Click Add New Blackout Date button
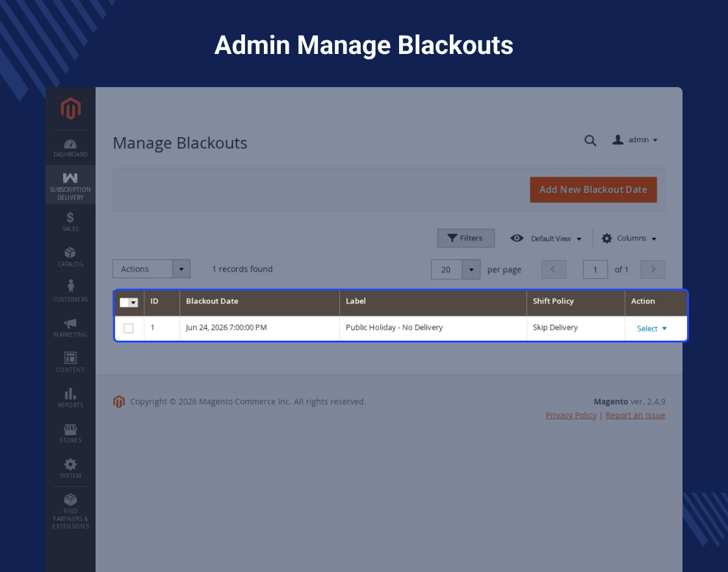 point(593,189)
